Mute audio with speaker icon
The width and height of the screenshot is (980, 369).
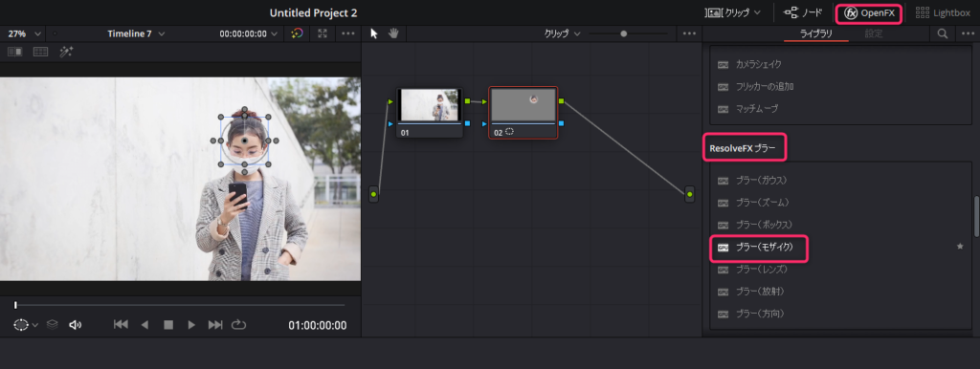[x=75, y=325]
